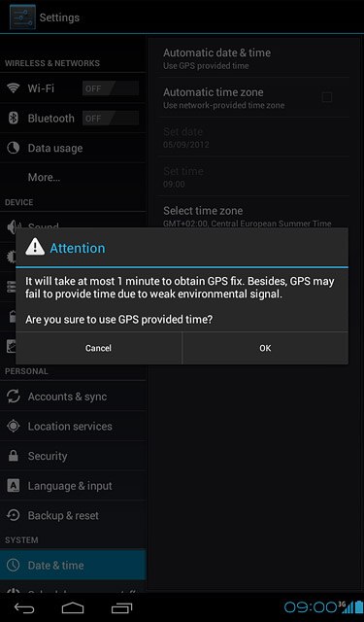
Task: Toggle the Bluetooth OFF switch
Action: pyautogui.click(x=111, y=119)
